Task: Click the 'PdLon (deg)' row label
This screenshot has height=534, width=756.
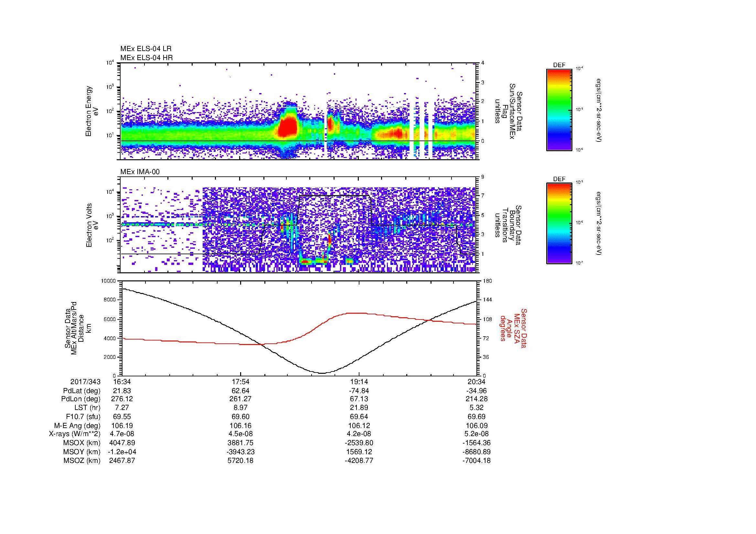Action: 81,399
